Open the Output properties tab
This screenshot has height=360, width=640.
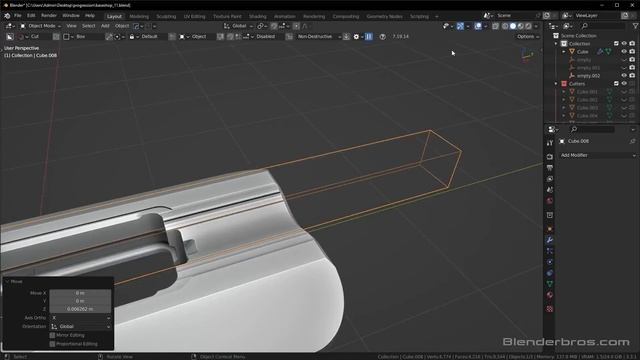(550, 168)
